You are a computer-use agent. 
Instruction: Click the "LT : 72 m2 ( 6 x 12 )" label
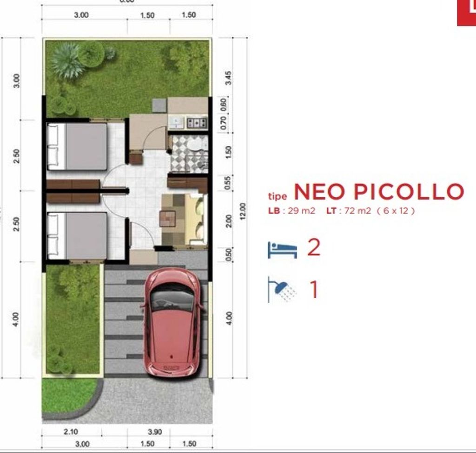(x=370, y=211)
